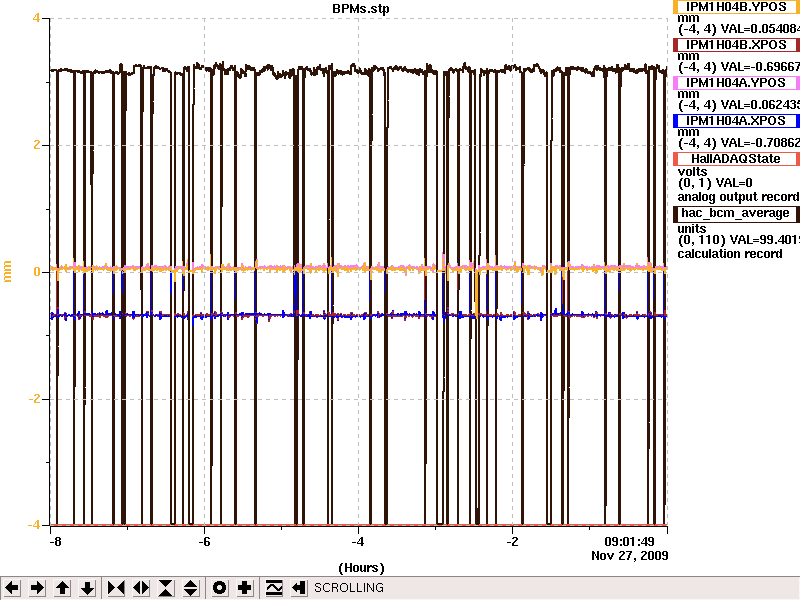The width and height of the screenshot is (800, 600).
Task: Click the vertical mm axis label
Action: 7,271
